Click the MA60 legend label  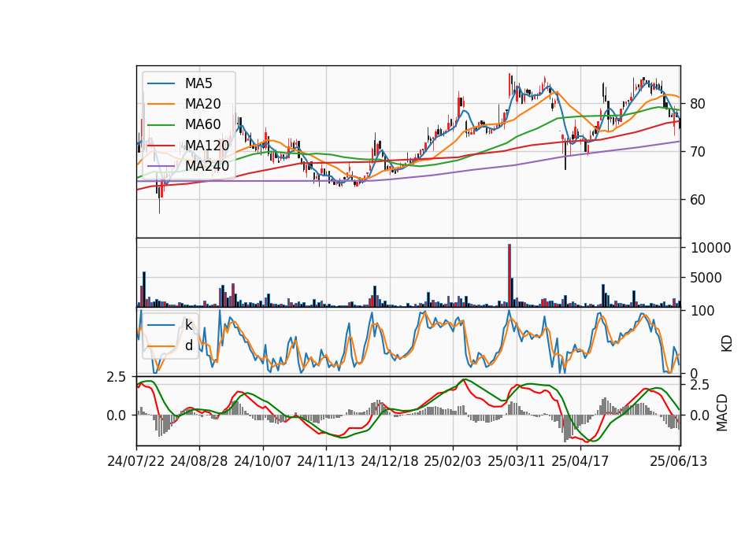point(202,124)
